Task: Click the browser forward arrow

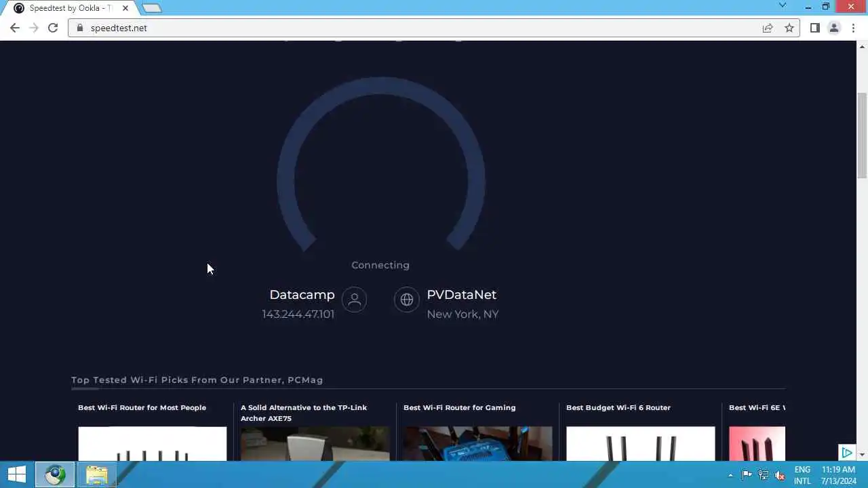Action: (34, 28)
